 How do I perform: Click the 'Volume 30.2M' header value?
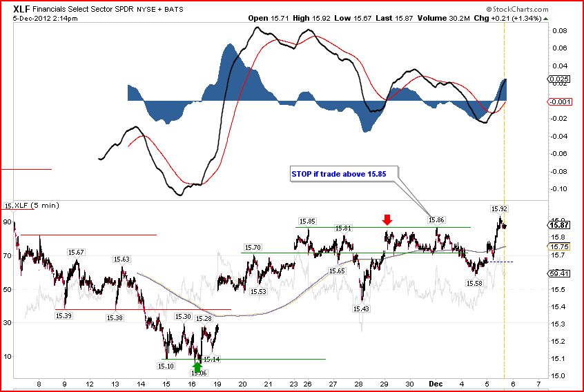(x=443, y=18)
